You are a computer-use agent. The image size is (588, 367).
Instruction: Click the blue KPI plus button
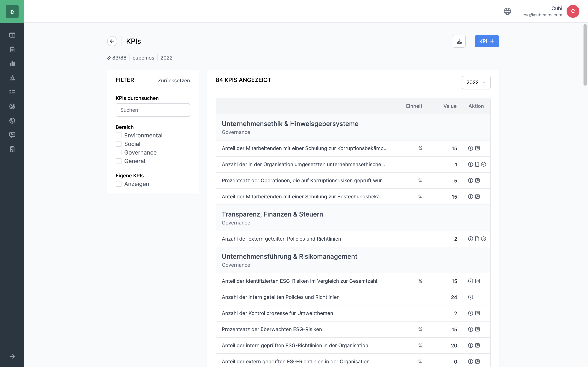487,41
